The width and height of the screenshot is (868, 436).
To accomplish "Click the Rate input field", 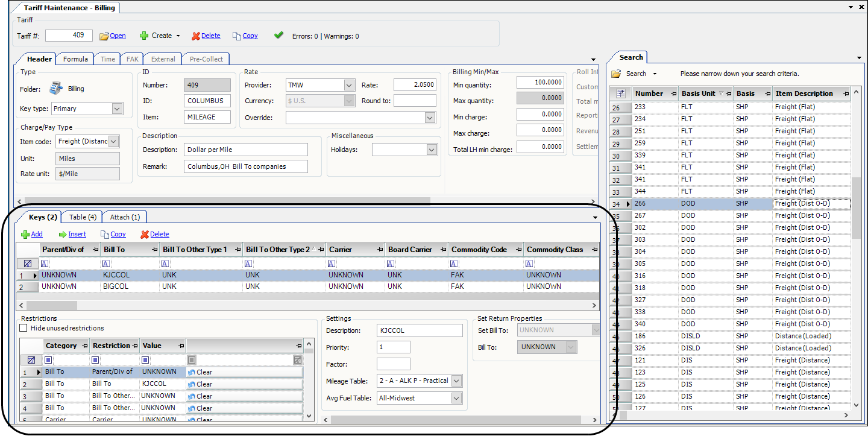I will pyautogui.click(x=414, y=85).
